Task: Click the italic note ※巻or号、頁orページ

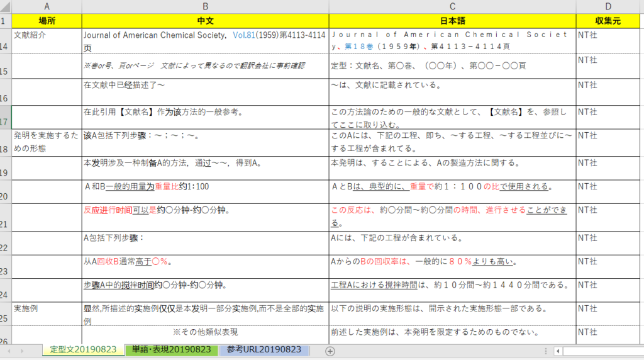Action: click(206, 66)
